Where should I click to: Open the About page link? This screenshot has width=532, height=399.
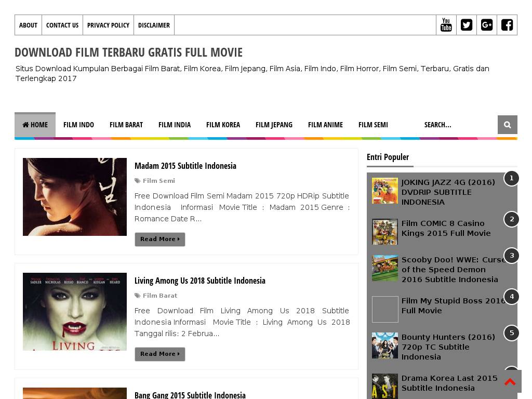[28, 25]
